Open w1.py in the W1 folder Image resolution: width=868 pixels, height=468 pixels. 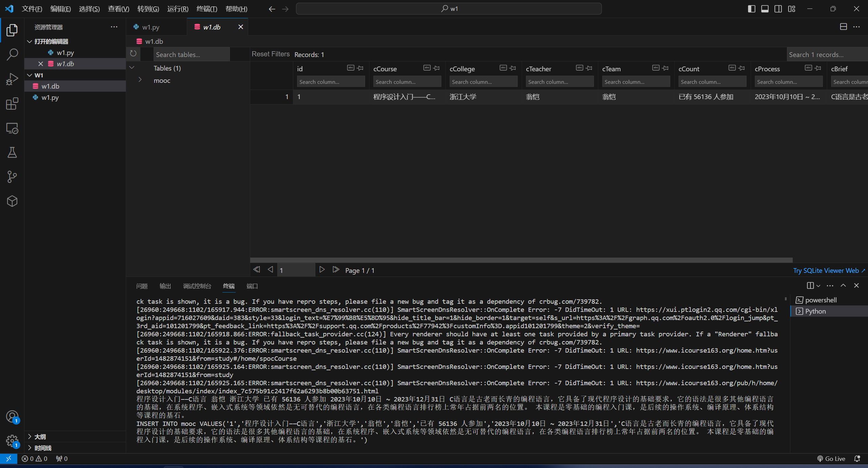75,97
